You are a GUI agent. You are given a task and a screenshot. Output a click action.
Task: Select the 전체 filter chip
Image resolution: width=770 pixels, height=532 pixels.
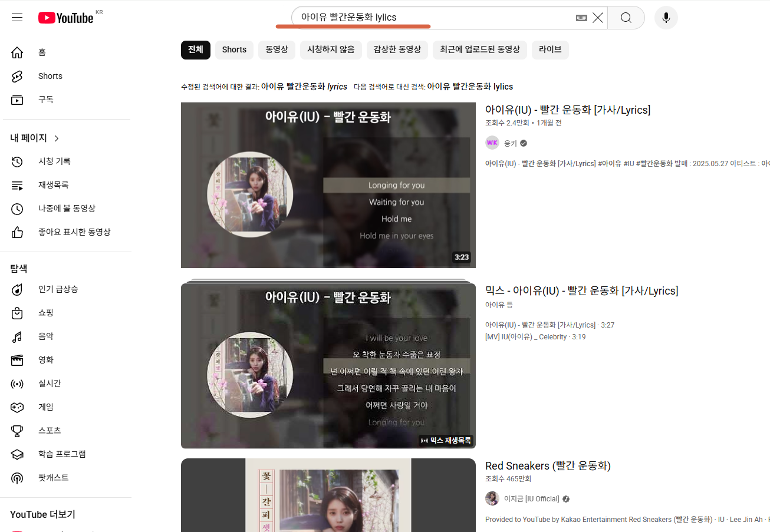(196, 49)
